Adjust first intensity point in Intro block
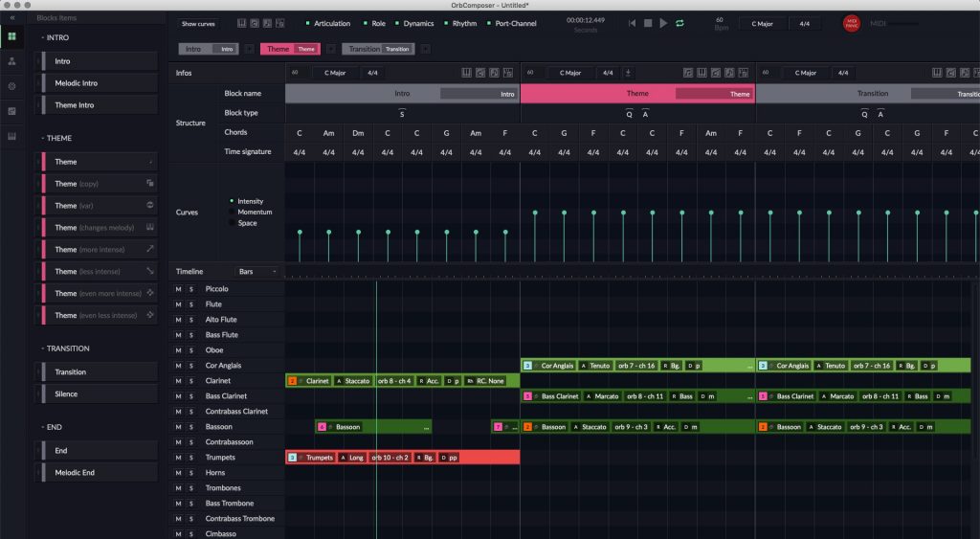980x539 pixels. pos(300,232)
